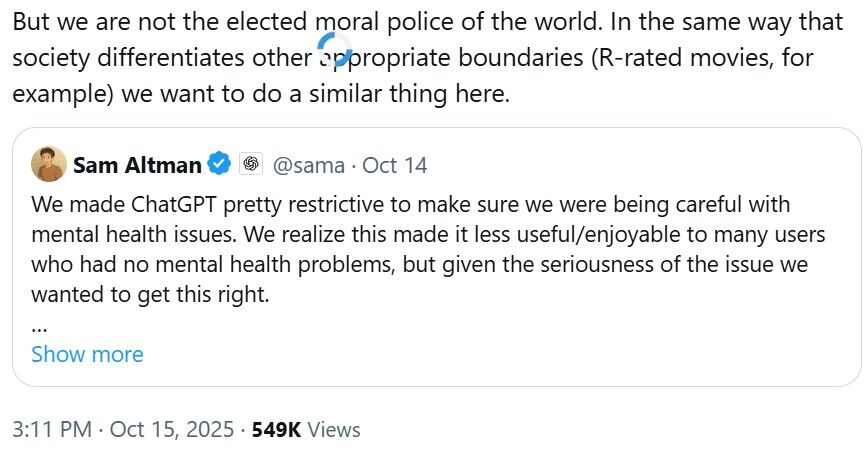865x450 pixels.
Task: Click the line ending "similar thing here."
Action: [x=260, y=95]
